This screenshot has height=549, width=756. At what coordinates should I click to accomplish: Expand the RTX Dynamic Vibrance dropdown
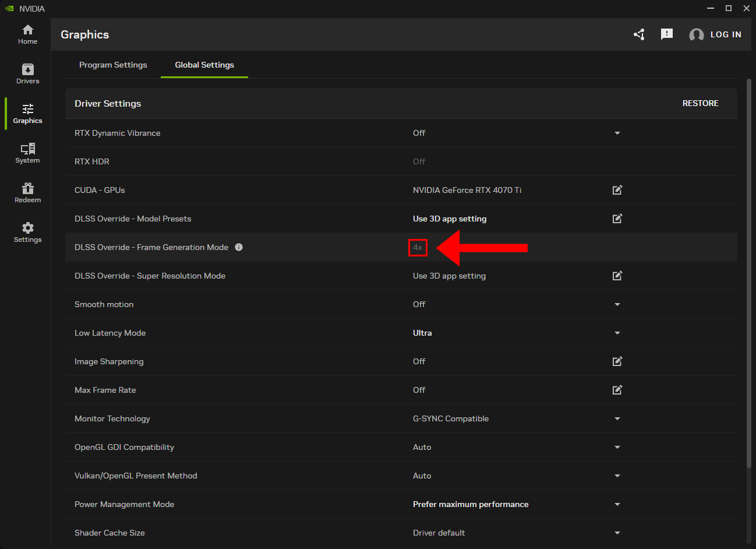[617, 133]
